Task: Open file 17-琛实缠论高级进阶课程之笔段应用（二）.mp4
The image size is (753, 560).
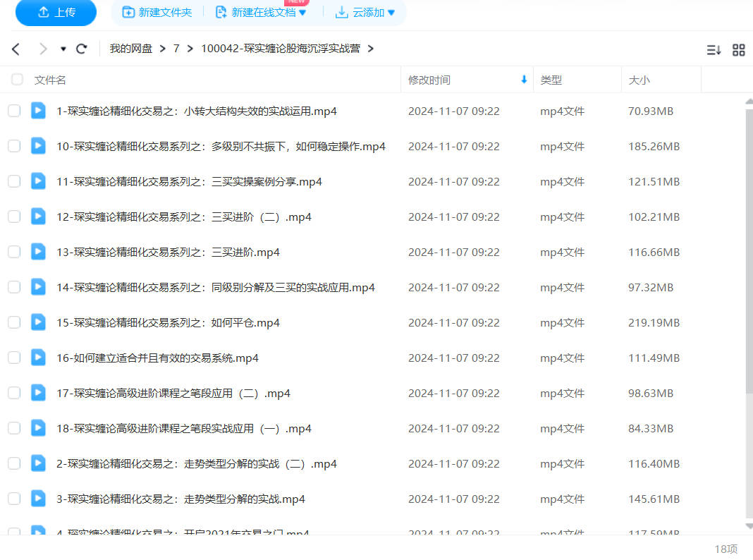Action: coord(173,393)
